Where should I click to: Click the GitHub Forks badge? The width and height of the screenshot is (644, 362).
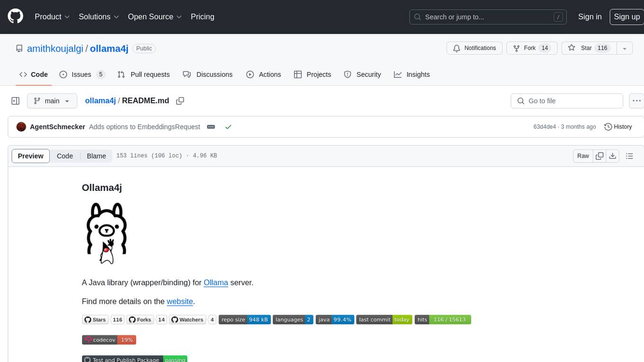tap(147, 320)
